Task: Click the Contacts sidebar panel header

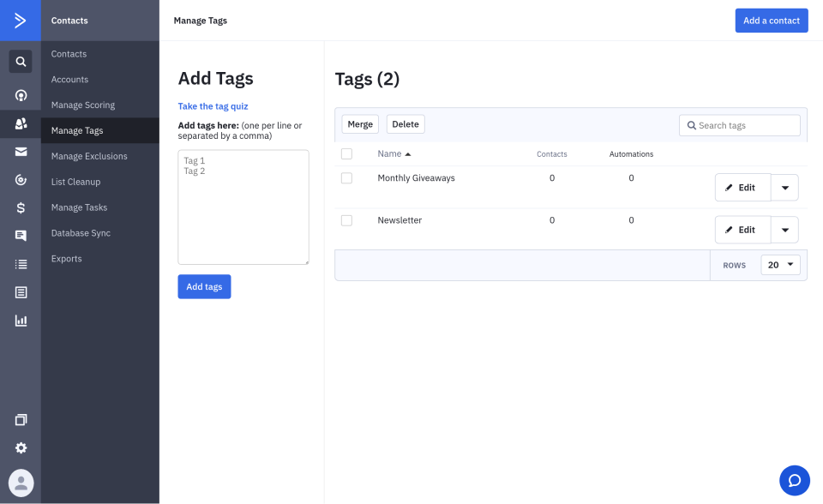Action: [100, 21]
